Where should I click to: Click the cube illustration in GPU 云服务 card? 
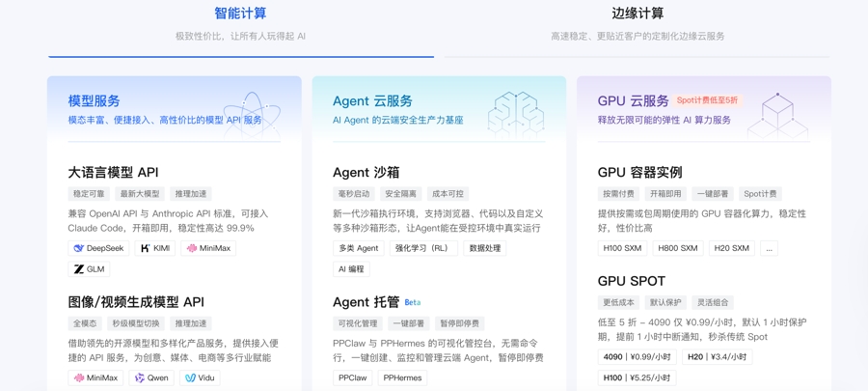(x=776, y=114)
